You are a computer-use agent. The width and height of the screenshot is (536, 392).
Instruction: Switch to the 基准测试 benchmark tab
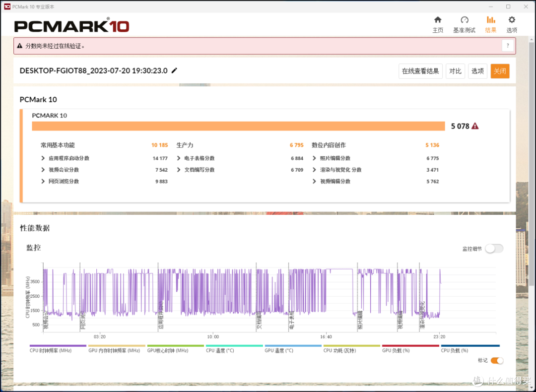464,25
